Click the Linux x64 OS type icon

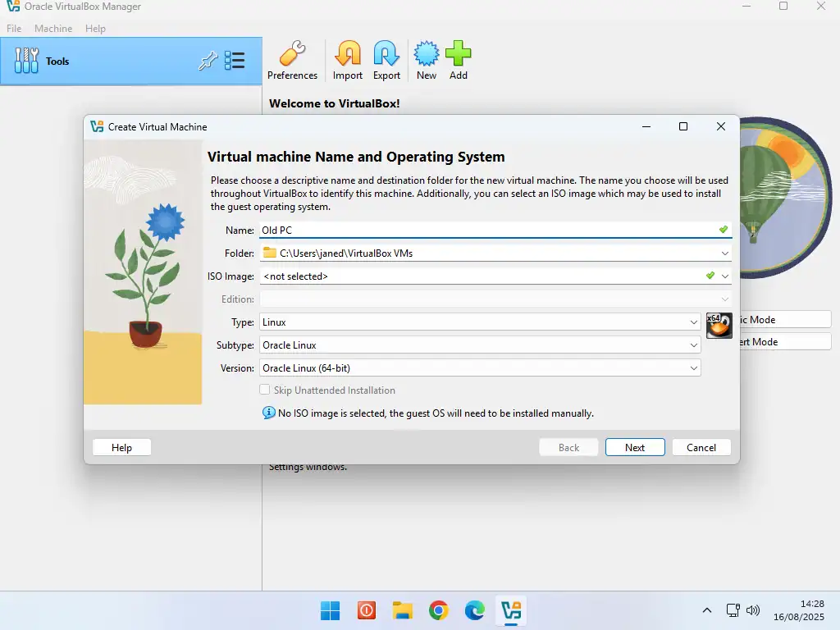(x=719, y=325)
